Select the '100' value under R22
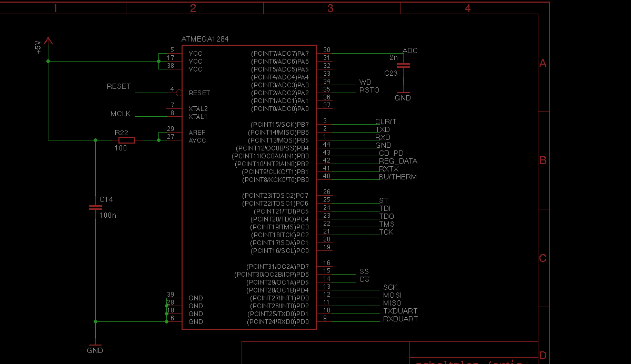The image size is (631, 364). point(121,148)
